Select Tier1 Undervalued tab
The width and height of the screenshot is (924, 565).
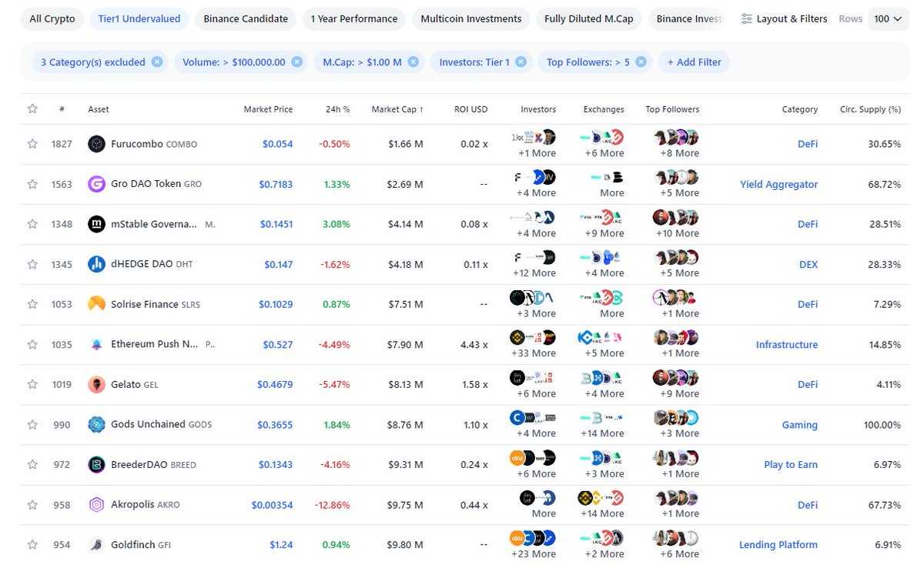coord(139,18)
